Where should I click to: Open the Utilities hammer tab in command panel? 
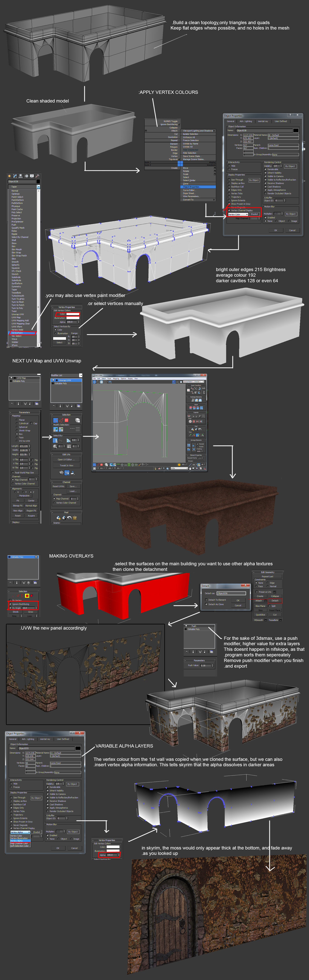pyautogui.click(x=37, y=176)
